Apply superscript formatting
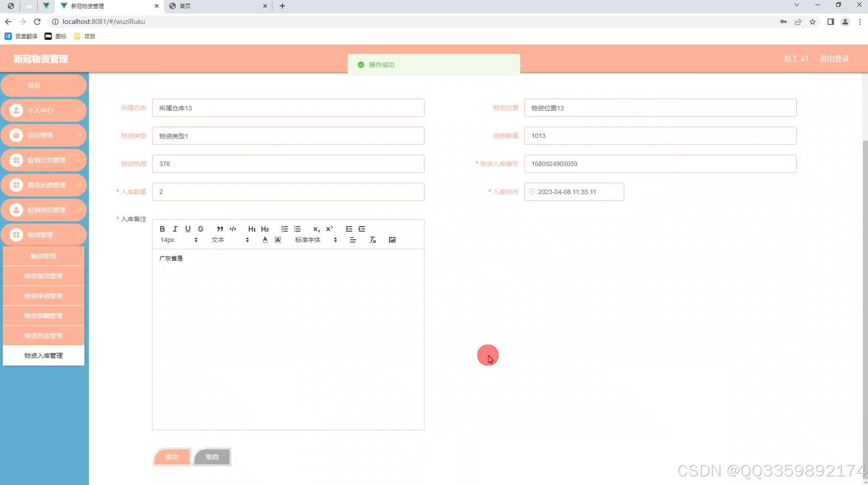This screenshot has width=868, height=485. [330, 229]
